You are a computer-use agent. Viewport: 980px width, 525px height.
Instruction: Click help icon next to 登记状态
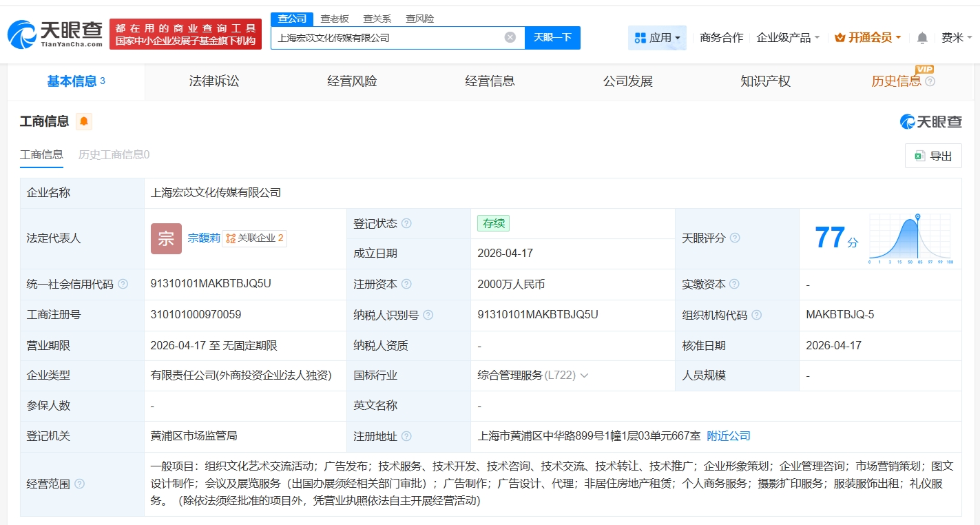coord(406,224)
